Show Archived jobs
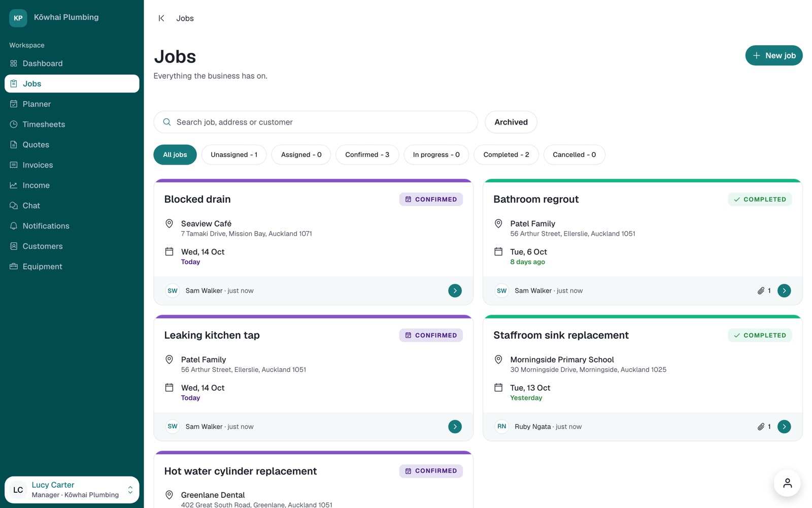The width and height of the screenshot is (812, 508). tap(511, 122)
